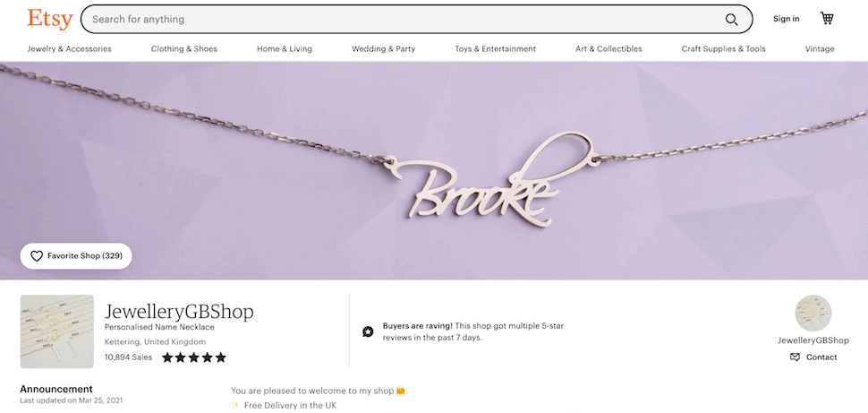Open the Craft Supplies & Tools category
Image resolution: width=868 pixels, height=413 pixels.
pos(724,48)
